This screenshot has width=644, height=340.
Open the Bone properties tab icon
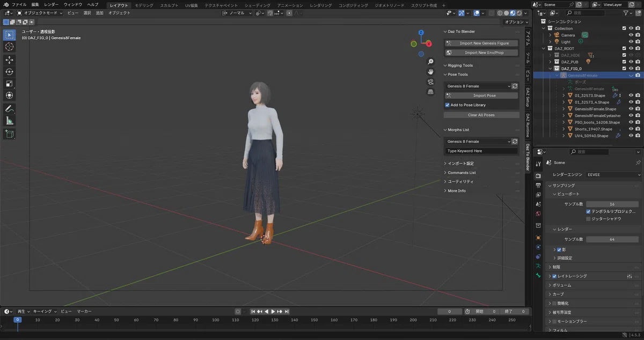click(538, 275)
